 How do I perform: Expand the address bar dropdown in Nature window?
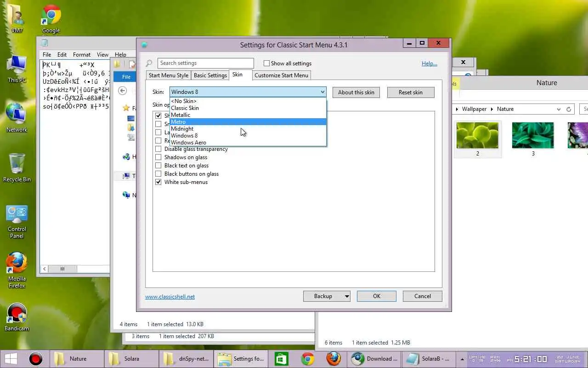[x=559, y=109]
